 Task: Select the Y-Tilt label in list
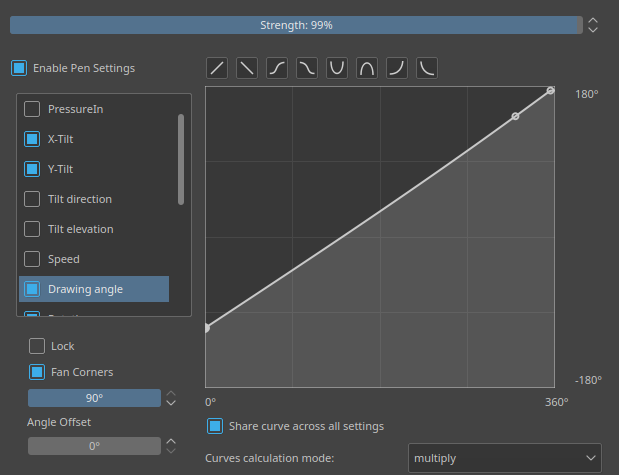point(60,169)
